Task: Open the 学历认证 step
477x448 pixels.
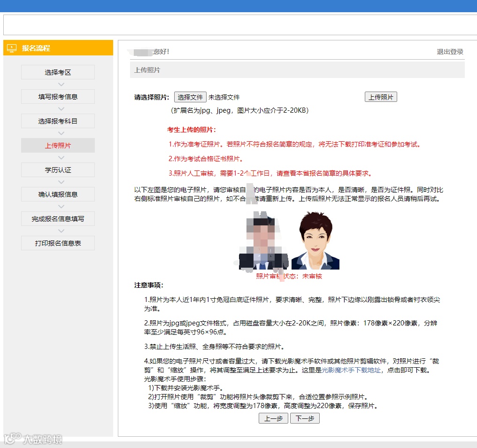Action: (x=58, y=170)
